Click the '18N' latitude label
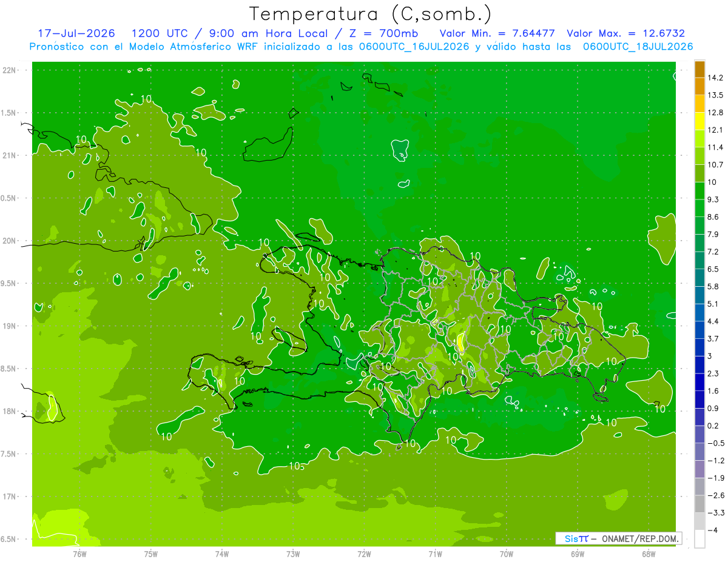 pyautogui.click(x=9, y=412)
